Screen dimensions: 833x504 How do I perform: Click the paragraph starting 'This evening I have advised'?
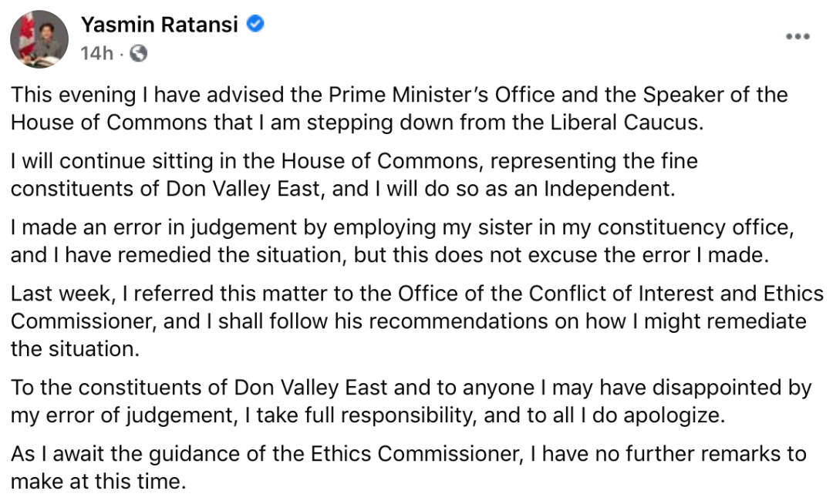tap(399, 108)
